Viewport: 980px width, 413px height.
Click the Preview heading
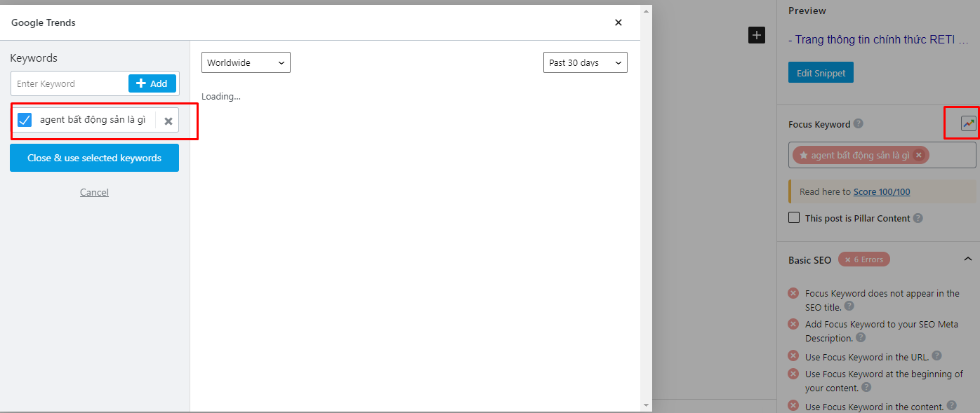click(x=807, y=11)
